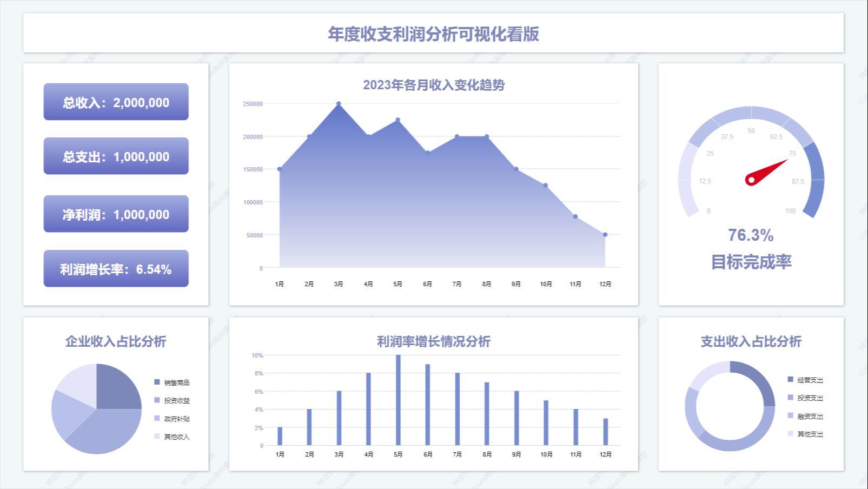
Task: Click the 5月 bar in the profit rate chart
Action: click(x=398, y=400)
